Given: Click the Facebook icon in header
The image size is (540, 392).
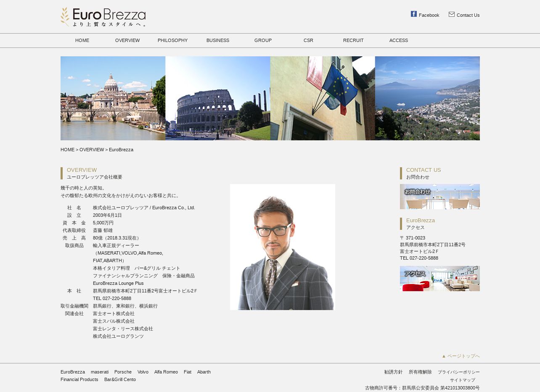Looking at the screenshot, I should 414,14.
